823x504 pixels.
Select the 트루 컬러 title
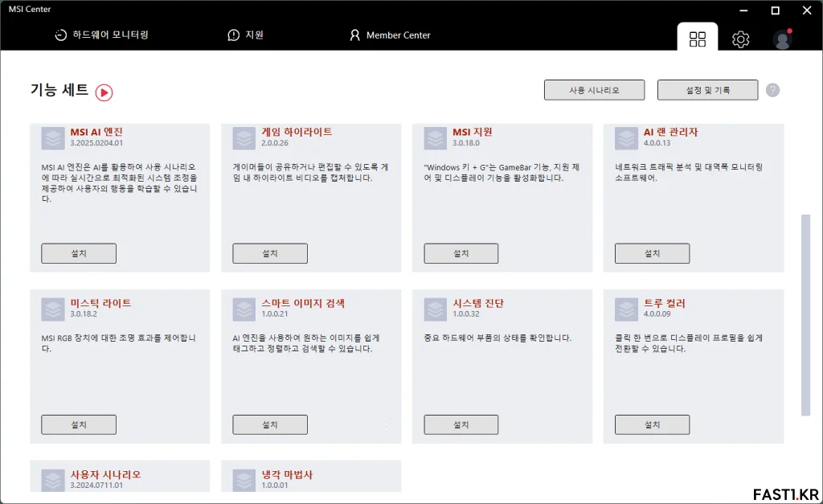665,304
